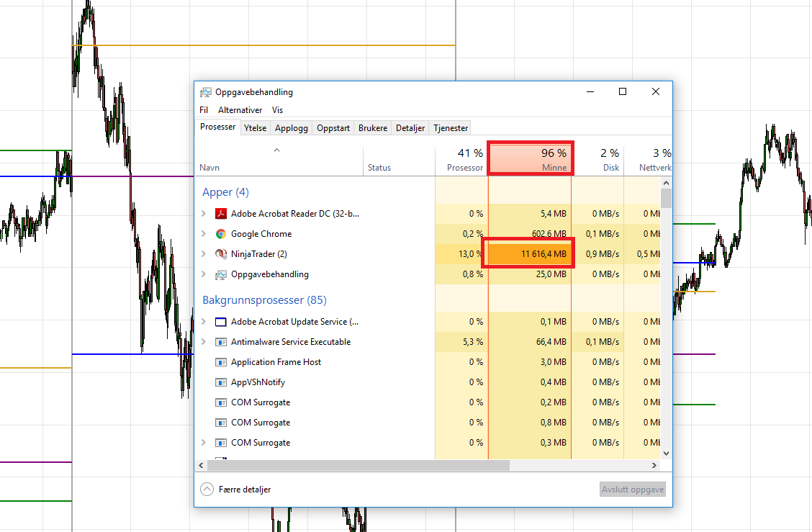The height and width of the screenshot is (532, 812).
Task: Click NinjaTrader CPU value 13,0 %
Action: tap(471, 254)
